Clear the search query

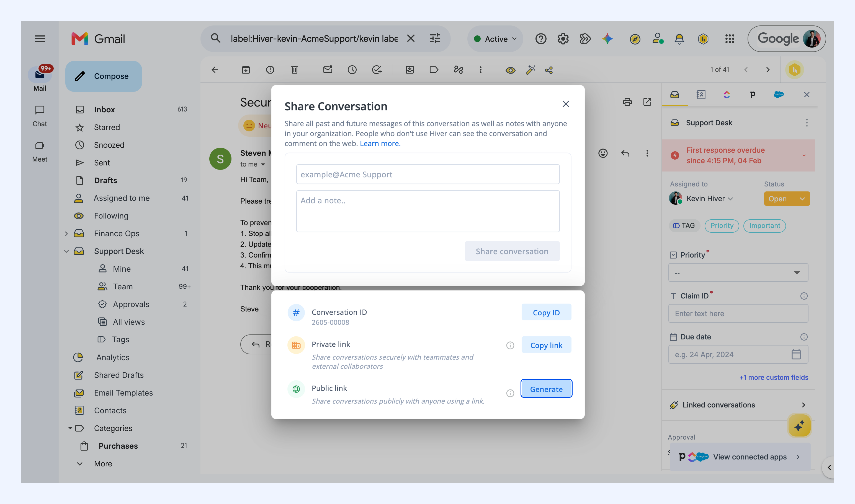[411, 38]
